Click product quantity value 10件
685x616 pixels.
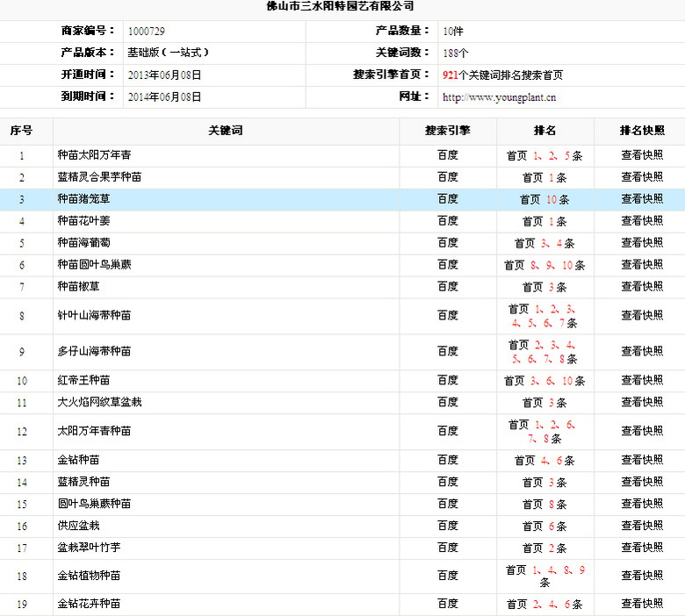[453, 32]
